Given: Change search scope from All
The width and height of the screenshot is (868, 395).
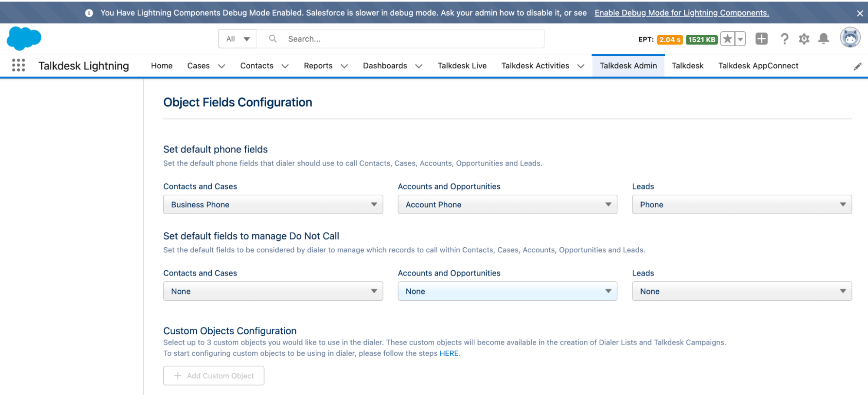Looking at the screenshot, I should pyautogui.click(x=237, y=39).
